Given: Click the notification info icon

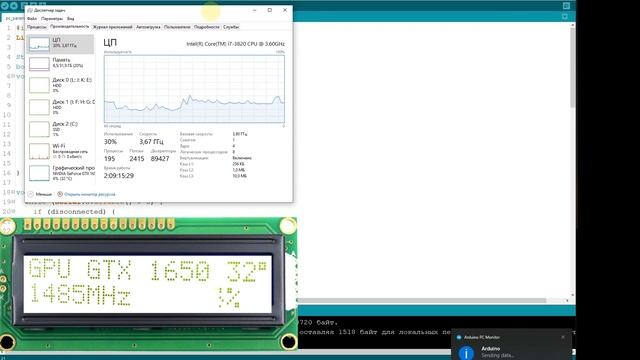Looking at the screenshot, I should [466, 352].
